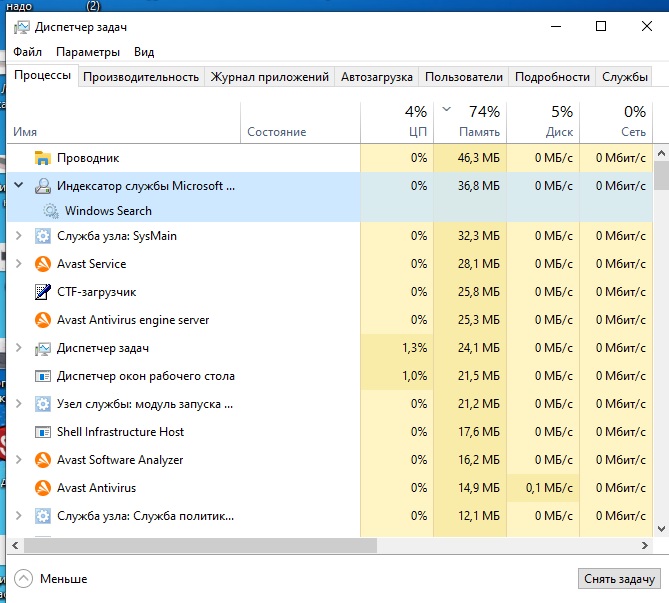Click the Task Manager title bar icon

[x=21, y=27]
